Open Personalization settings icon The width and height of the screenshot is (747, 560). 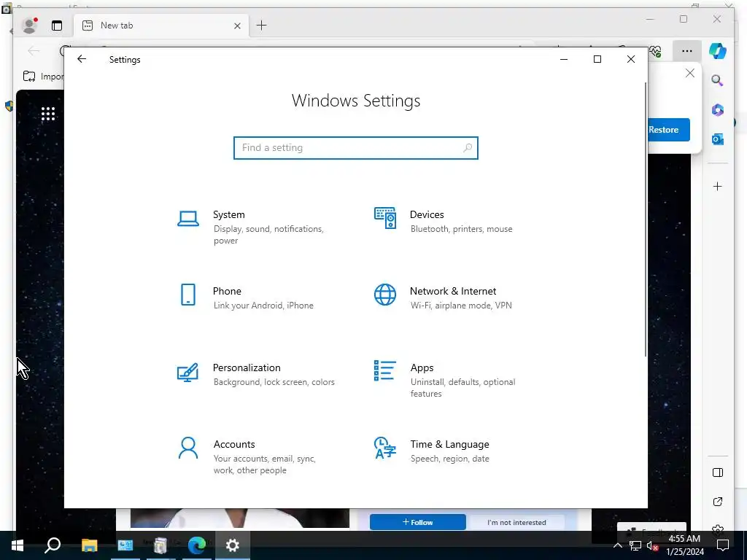pos(187,372)
